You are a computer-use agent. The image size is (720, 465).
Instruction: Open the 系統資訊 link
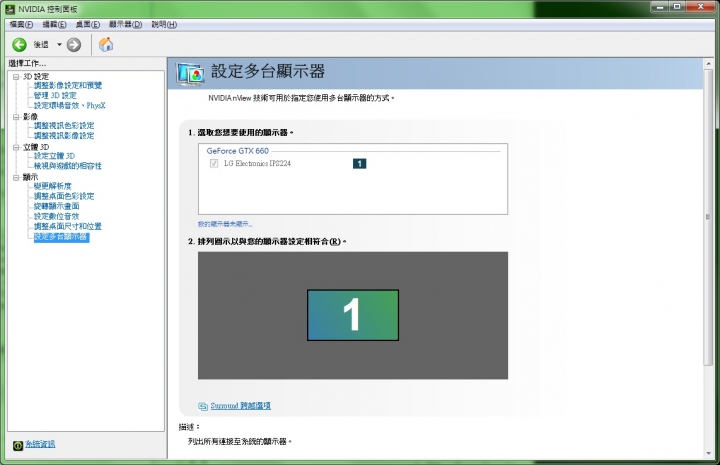click(40, 444)
